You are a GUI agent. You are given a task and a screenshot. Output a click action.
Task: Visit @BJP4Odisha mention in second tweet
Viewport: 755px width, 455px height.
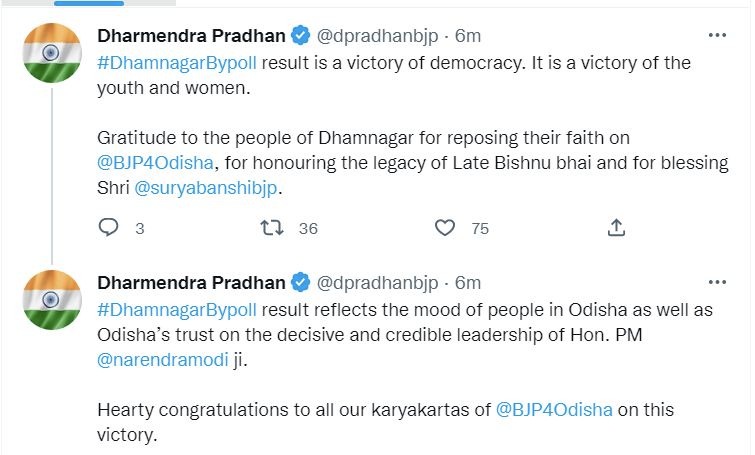[x=555, y=409]
